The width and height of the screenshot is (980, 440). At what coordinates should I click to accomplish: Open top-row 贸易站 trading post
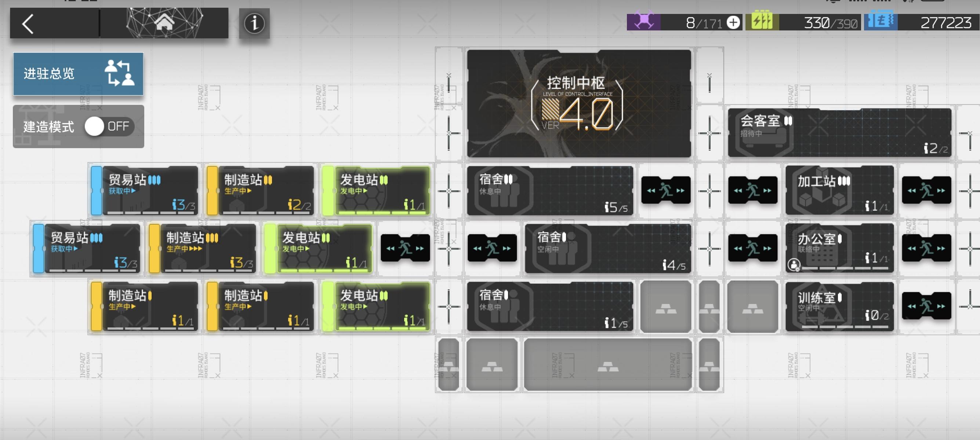pyautogui.click(x=145, y=190)
